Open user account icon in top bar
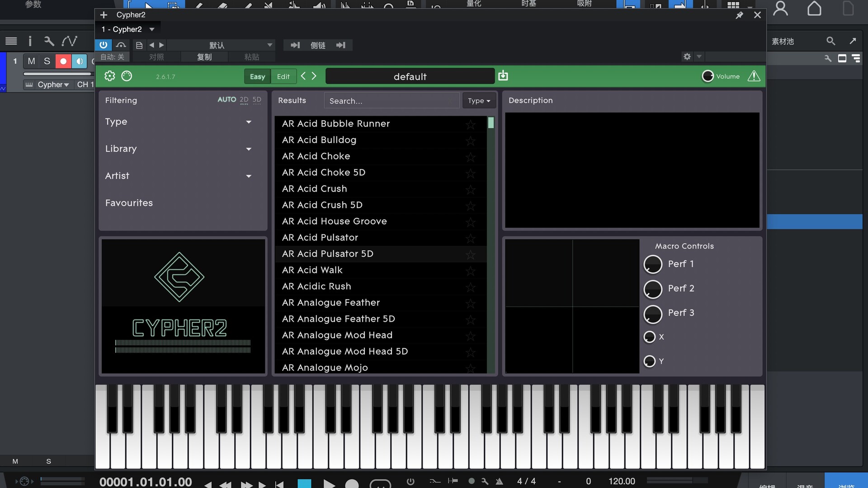The width and height of the screenshot is (868, 488). pos(780,8)
